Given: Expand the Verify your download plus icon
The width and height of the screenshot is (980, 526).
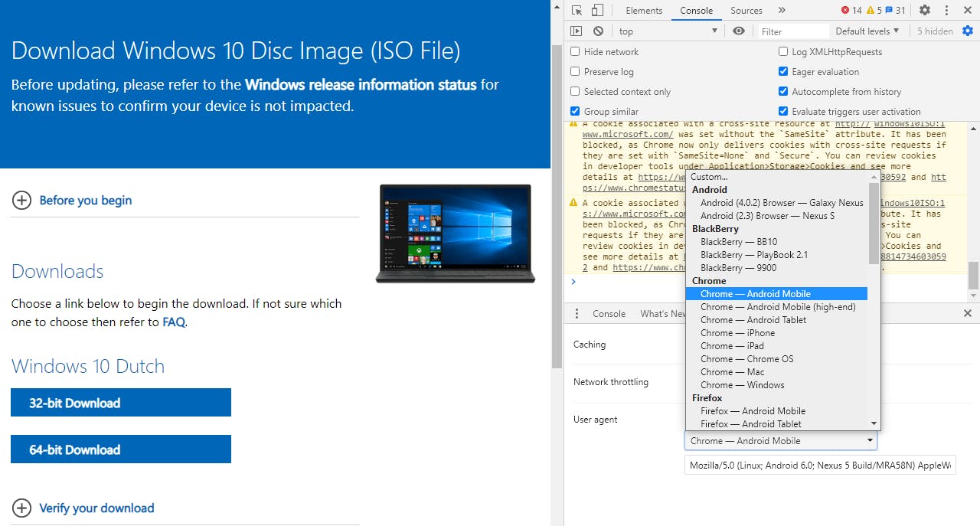Looking at the screenshot, I should (x=21, y=508).
